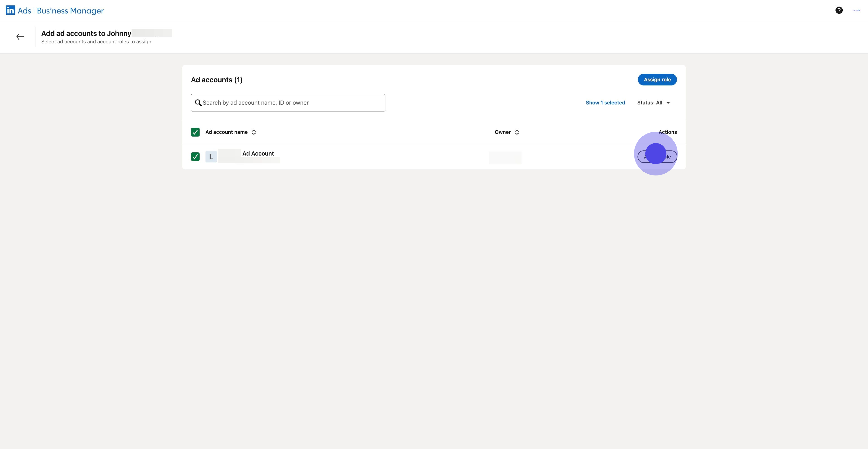Sort by Ad account name arrows icon
The width and height of the screenshot is (868, 449).
point(254,132)
